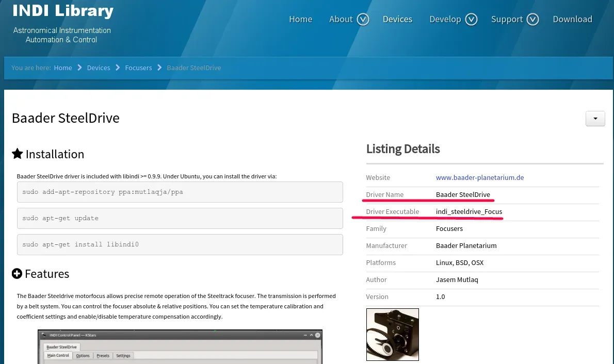Screen dimensions: 614x364
Task: Follow the Home breadcrumb link
Action: [x=63, y=68]
